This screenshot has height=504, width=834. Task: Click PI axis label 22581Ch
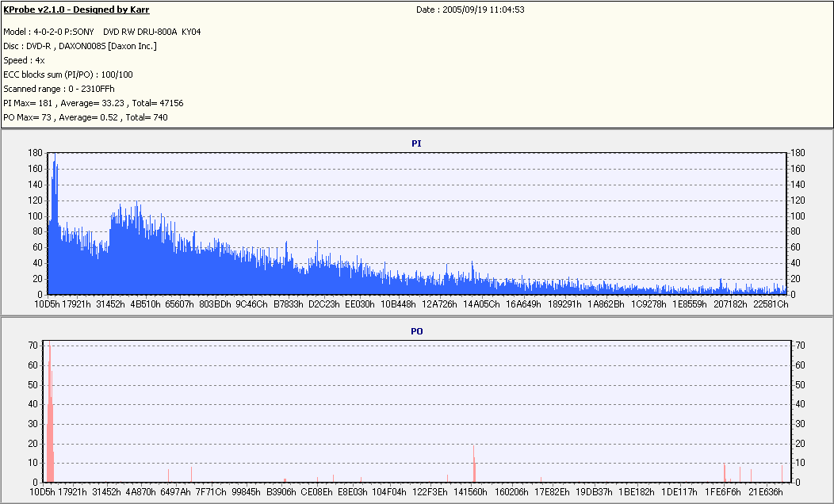click(771, 304)
